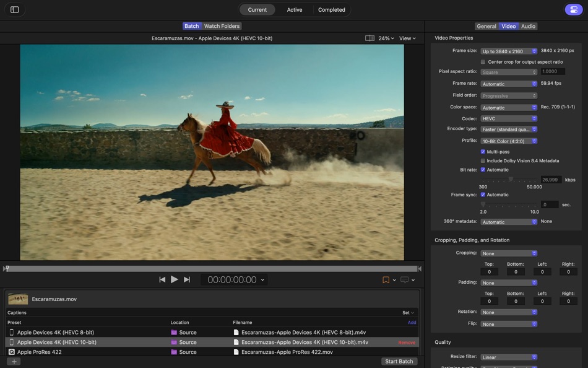Click Remove on the HEVC 10-bit row
588x368 pixels.
(x=407, y=343)
